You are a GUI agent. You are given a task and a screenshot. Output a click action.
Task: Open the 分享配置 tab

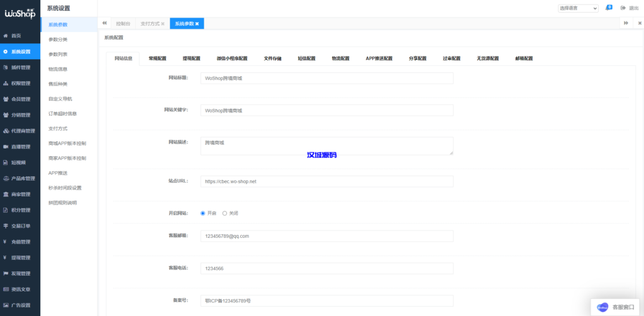418,59
